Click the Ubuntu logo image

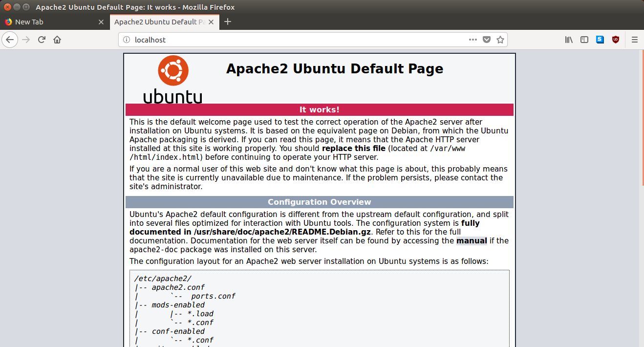point(173,79)
